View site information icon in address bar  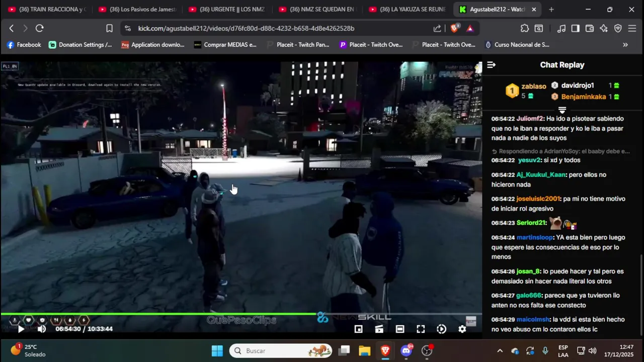pos(127,28)
